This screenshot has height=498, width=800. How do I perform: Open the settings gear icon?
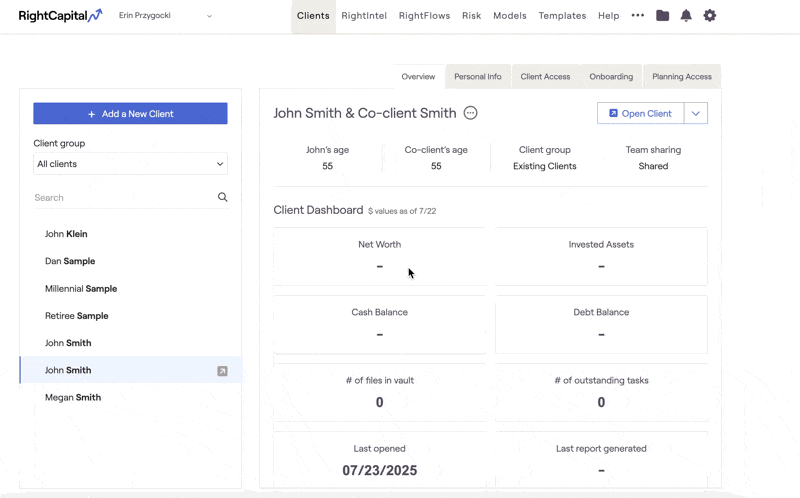[710, 15]
